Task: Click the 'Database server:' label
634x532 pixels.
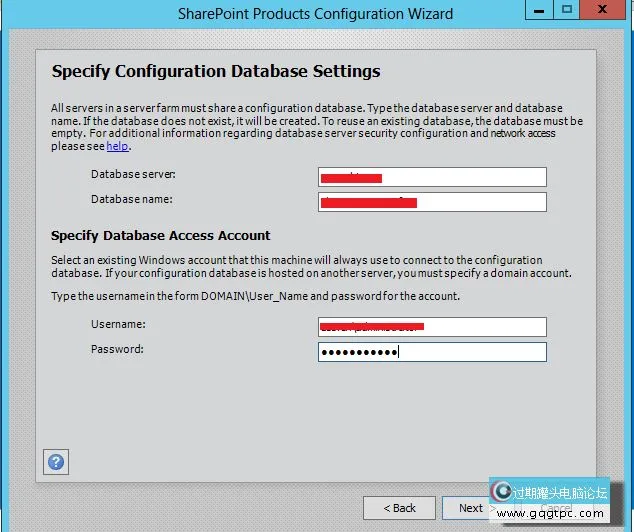Action: click(133, 175)
